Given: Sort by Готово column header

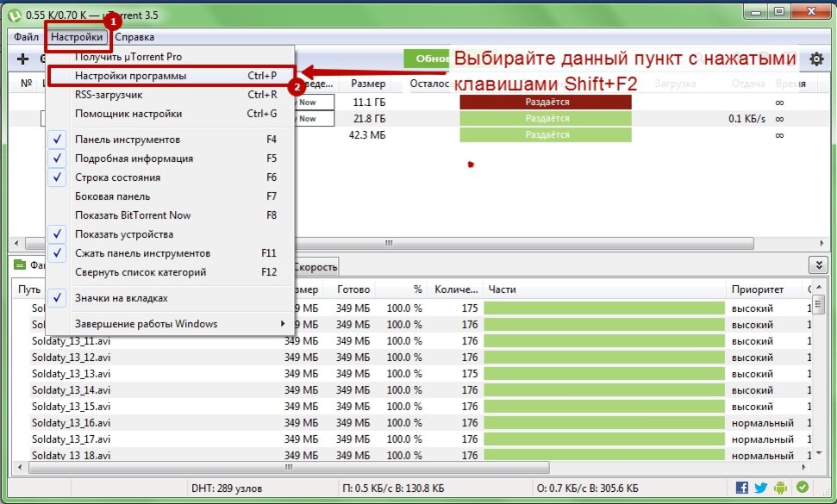Looking at the screenshot, I should (x=353, y=289).
